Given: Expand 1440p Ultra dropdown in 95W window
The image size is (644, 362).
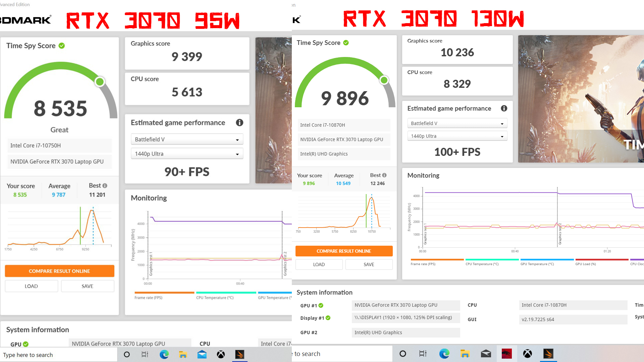Looking at the screenshot, I should pos(187,154).
